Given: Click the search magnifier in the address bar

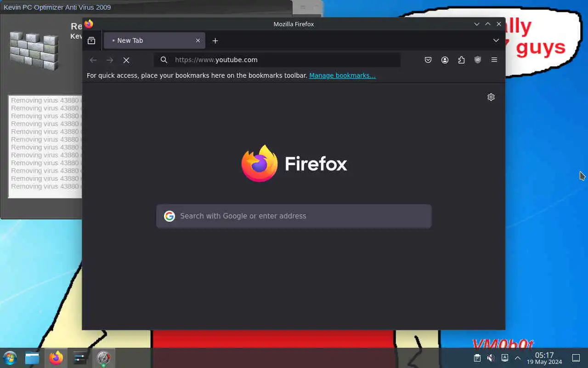Looking at the screenshot, I should pyautogui.click(x=164, y=60).
